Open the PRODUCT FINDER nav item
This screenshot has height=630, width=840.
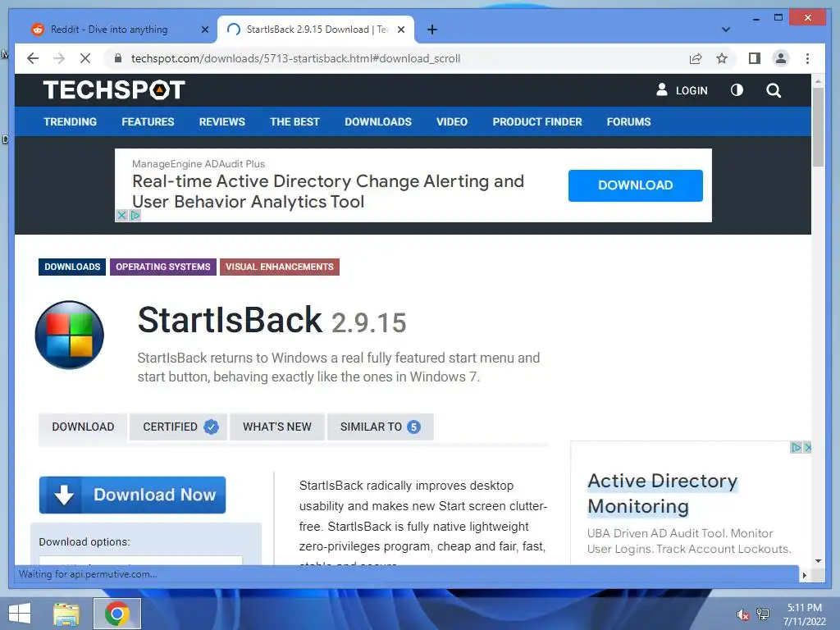pyautogui.click(x=537, y=121)
